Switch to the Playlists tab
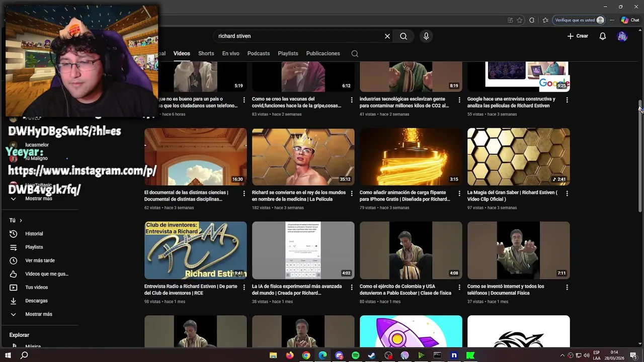Screen dimensions: 644x362 [288, 53]
